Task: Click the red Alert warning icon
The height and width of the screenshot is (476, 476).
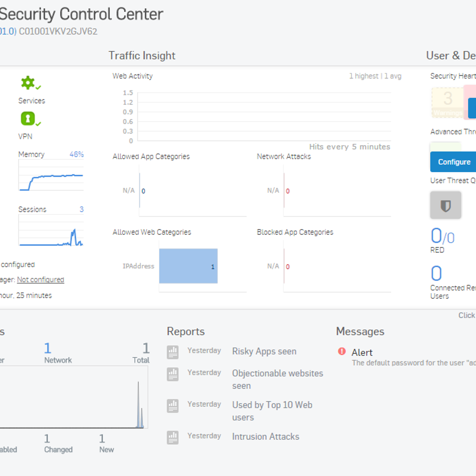Action: pos(342,351)
